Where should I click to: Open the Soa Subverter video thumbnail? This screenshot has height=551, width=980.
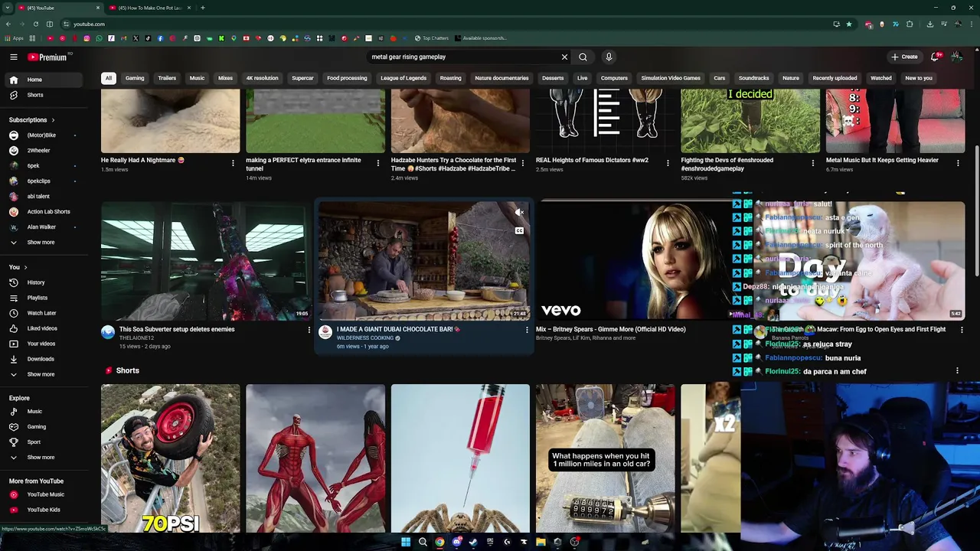click(205, 260)
